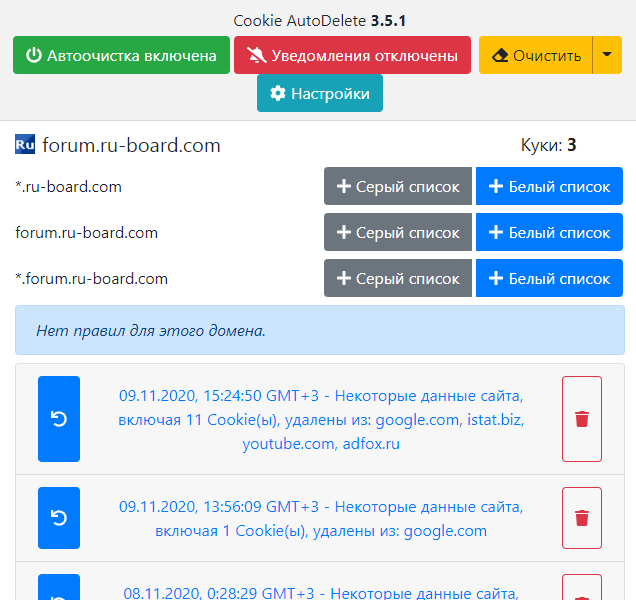Viewport: 636px width, 600px height.
Task: Add *.forum.ru-board.com to Белый список
Action: tap(549, 278)
